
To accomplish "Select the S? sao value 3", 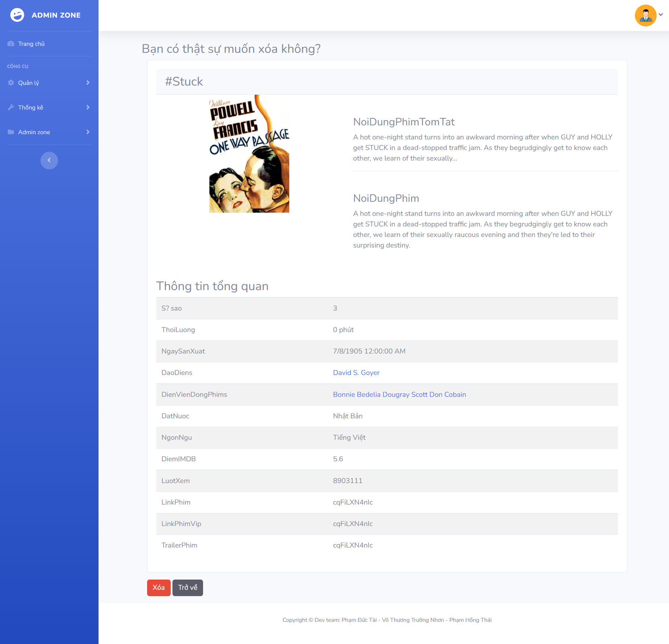I will [335, 308].
